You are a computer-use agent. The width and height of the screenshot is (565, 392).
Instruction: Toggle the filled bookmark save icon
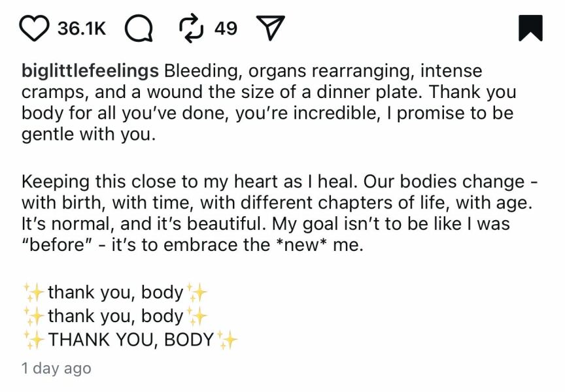[530, 28]
